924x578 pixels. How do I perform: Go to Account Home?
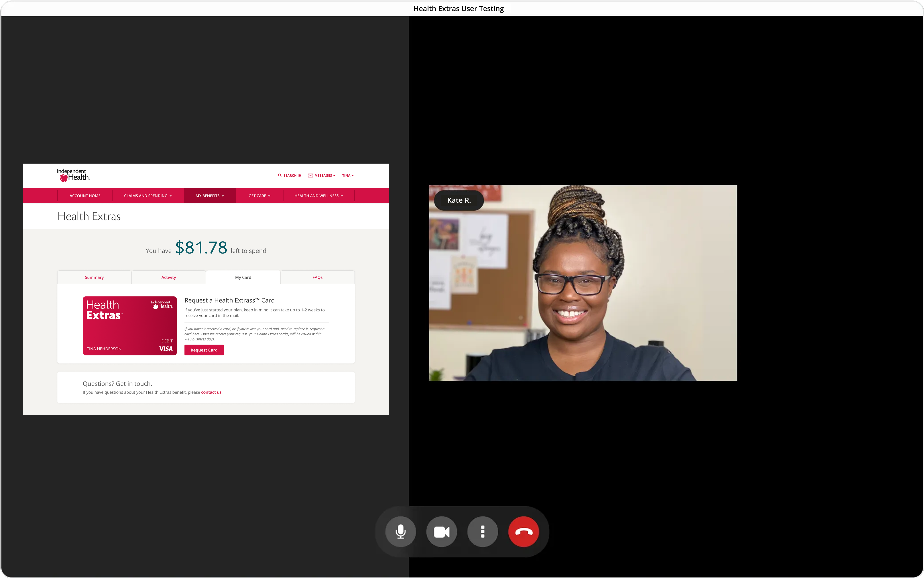coord(85,196)
